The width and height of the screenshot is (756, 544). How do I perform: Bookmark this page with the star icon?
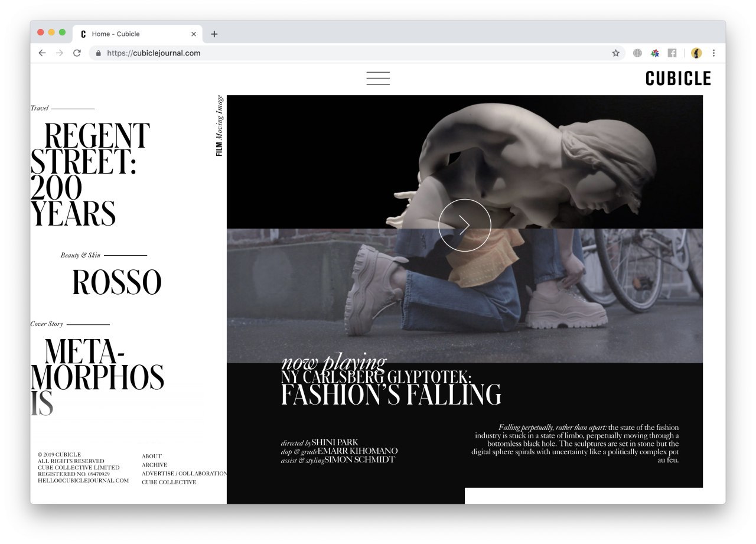pyautogui.click(x=615, y=53)
